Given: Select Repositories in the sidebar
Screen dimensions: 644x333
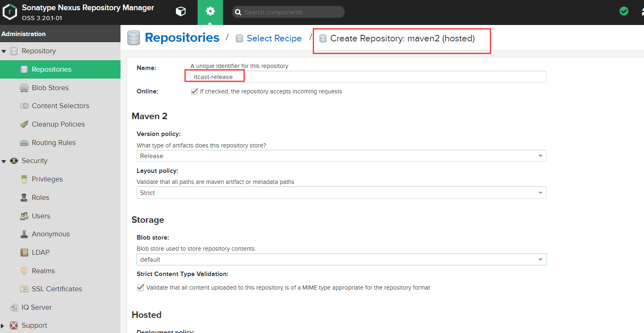Looking at the screenshot, I should tap(60, 69).
